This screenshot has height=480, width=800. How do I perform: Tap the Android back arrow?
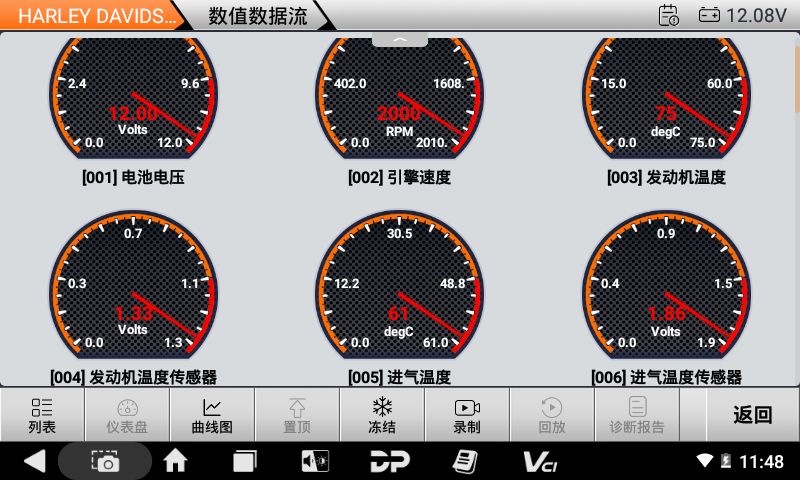(35, 461)
